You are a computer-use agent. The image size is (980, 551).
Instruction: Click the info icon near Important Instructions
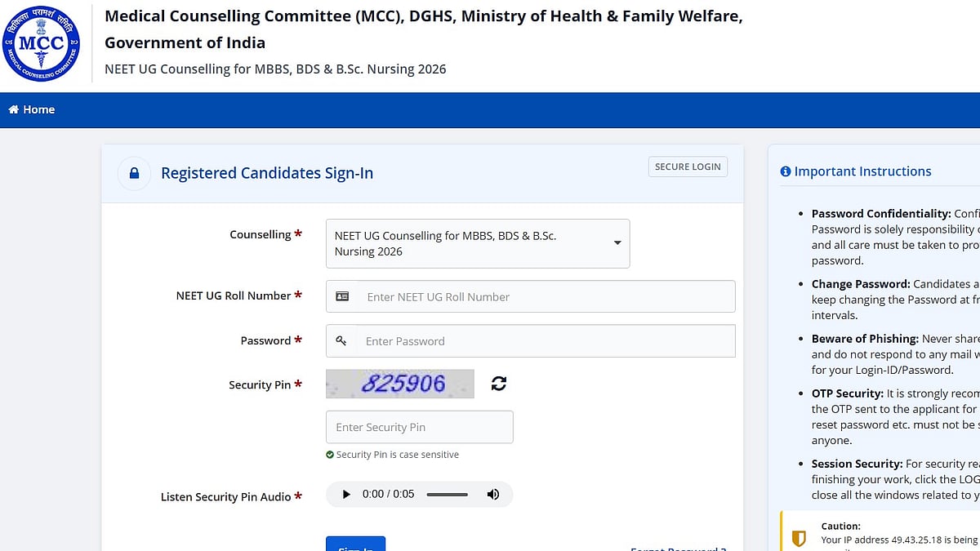786,171
